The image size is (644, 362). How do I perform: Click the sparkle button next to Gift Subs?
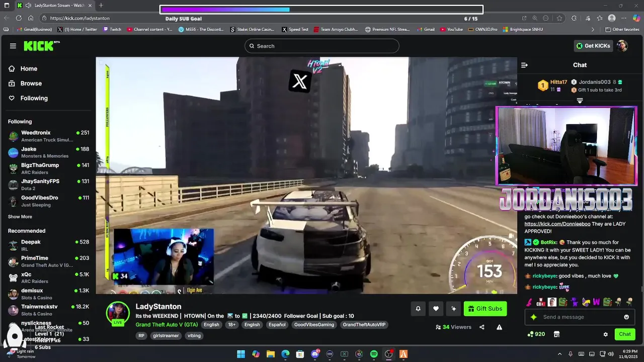coord(454,309)
